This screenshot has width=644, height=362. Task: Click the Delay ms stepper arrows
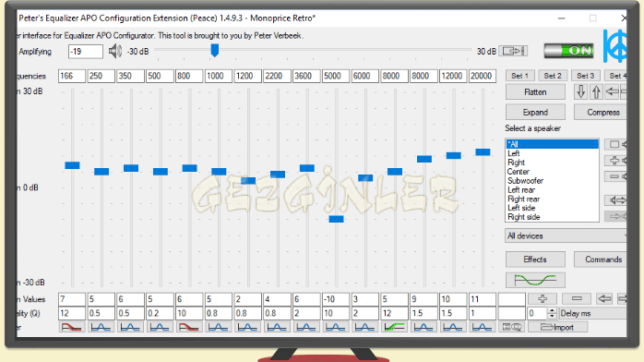click(552, 313)
